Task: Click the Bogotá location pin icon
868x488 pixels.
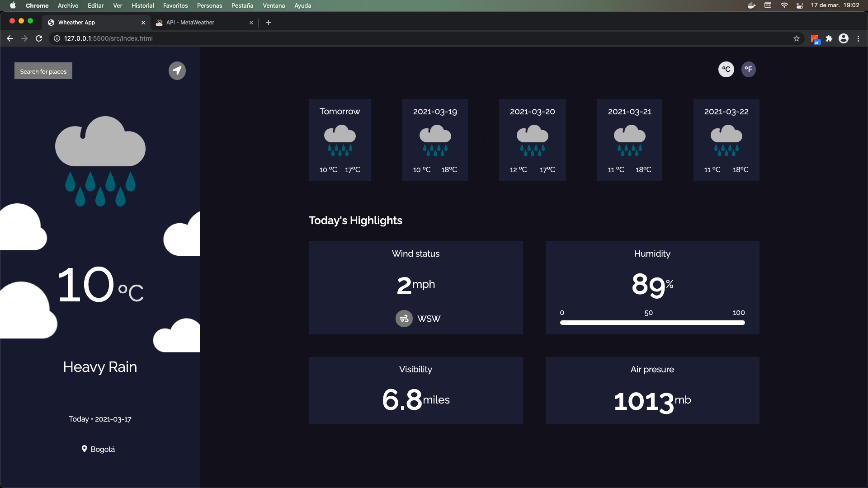Action: pos(84,449)
